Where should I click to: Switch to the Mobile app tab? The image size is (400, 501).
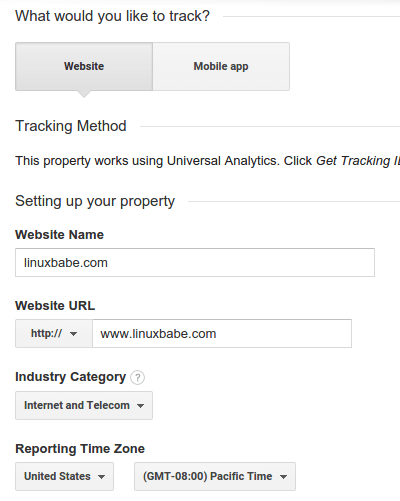pyautogui.click(x=221, y=66)
